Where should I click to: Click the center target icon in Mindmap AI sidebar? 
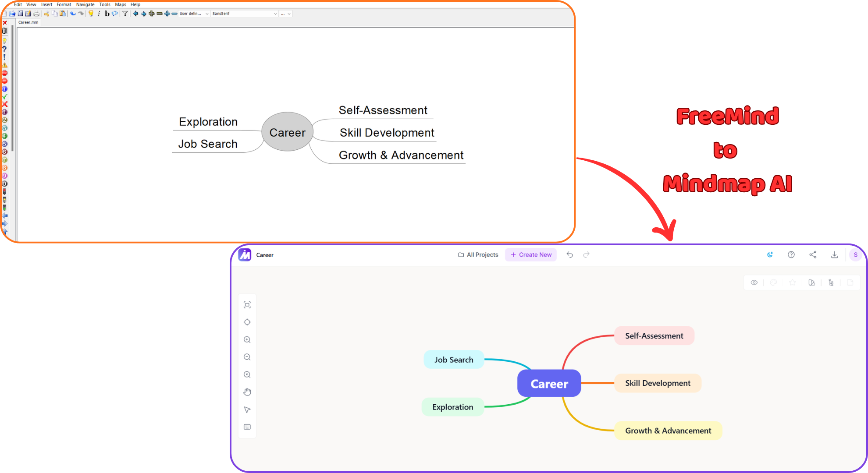(247, 322)
